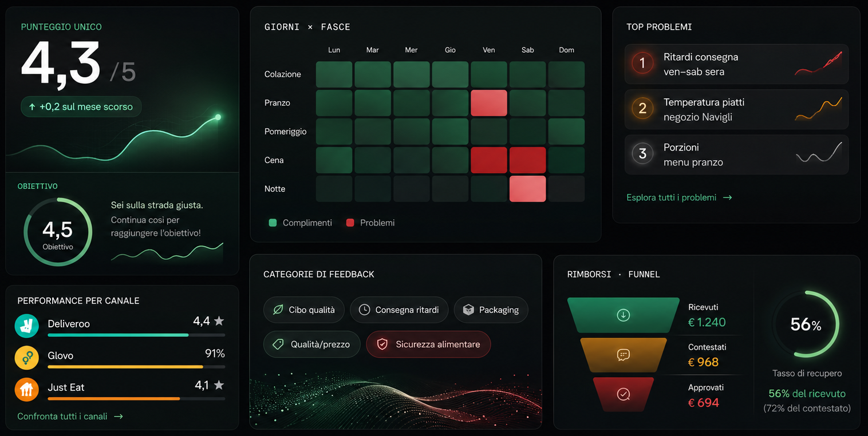This screenshot has width=868, height=436.
Task: Select the Packaging feedback category
Action: pyautogui.click(x=491, y=310)
